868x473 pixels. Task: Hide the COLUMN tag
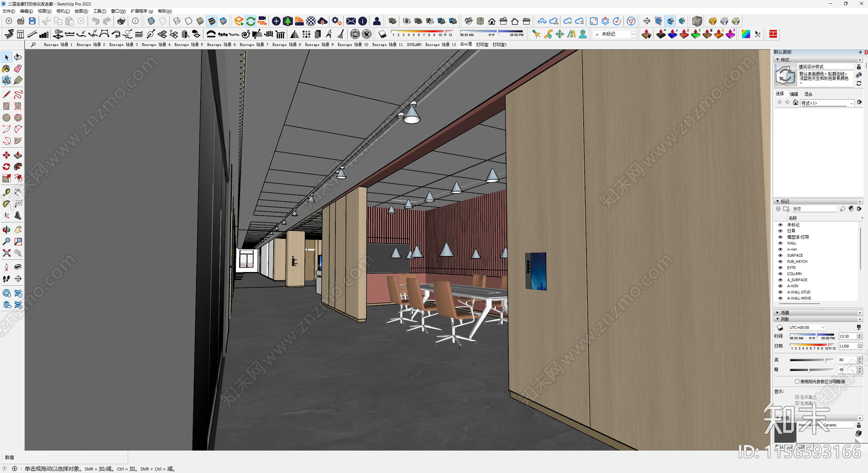781,274
